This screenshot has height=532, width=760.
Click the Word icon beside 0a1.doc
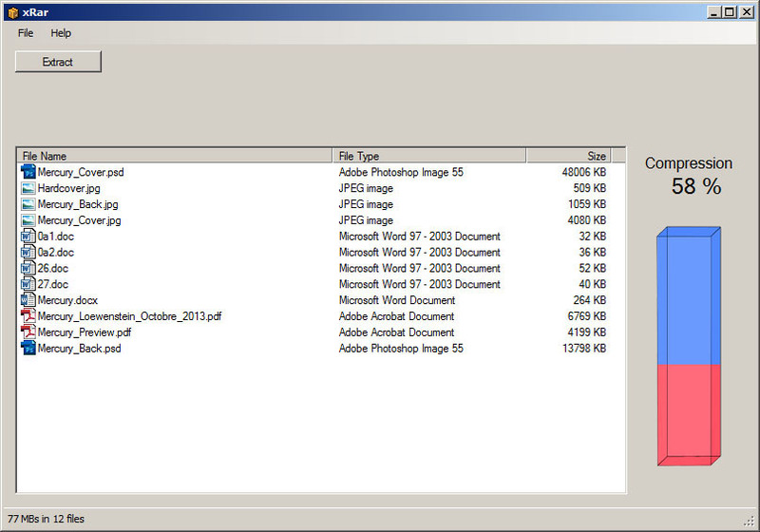point(28,237)
